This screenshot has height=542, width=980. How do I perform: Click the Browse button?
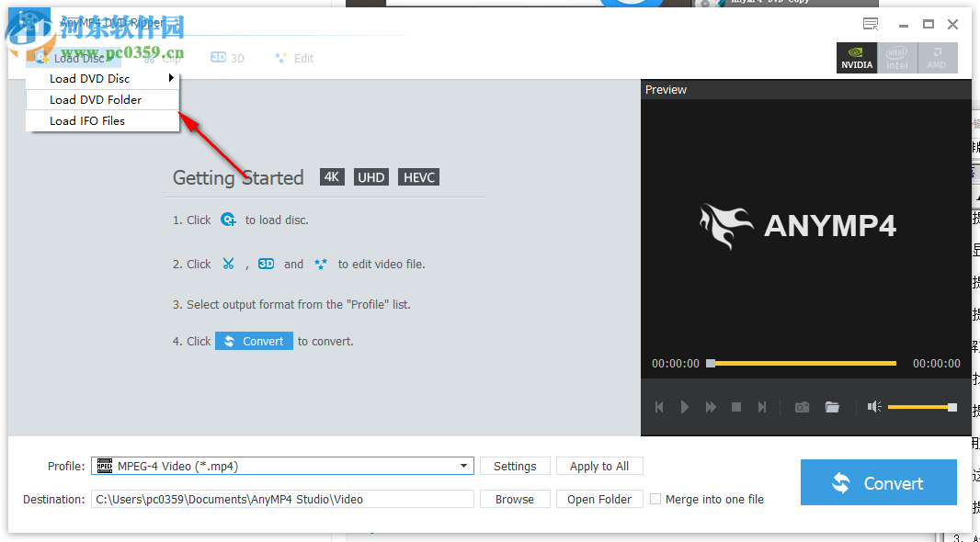point(515,499)
